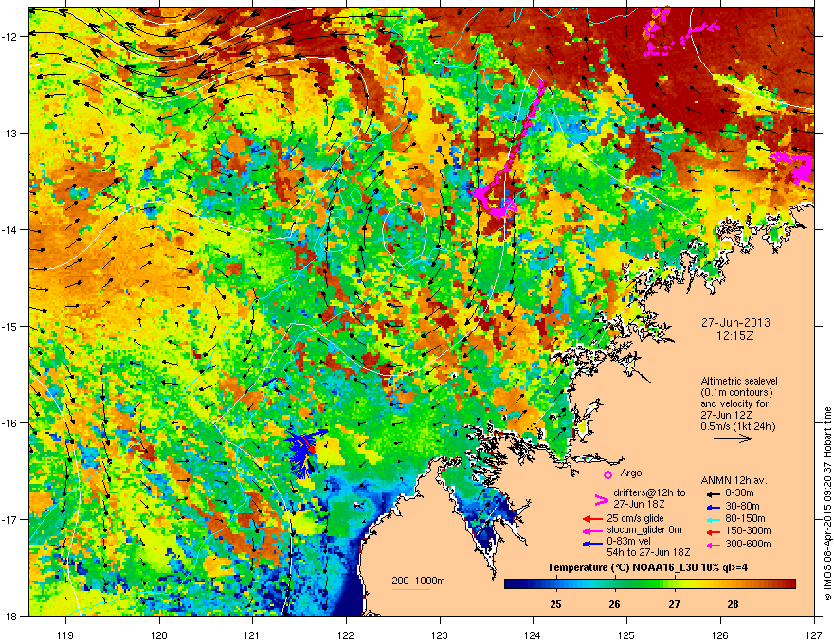
Task: Click the cyan arrow for ANMN 80-150m
Action: point(712,519)
